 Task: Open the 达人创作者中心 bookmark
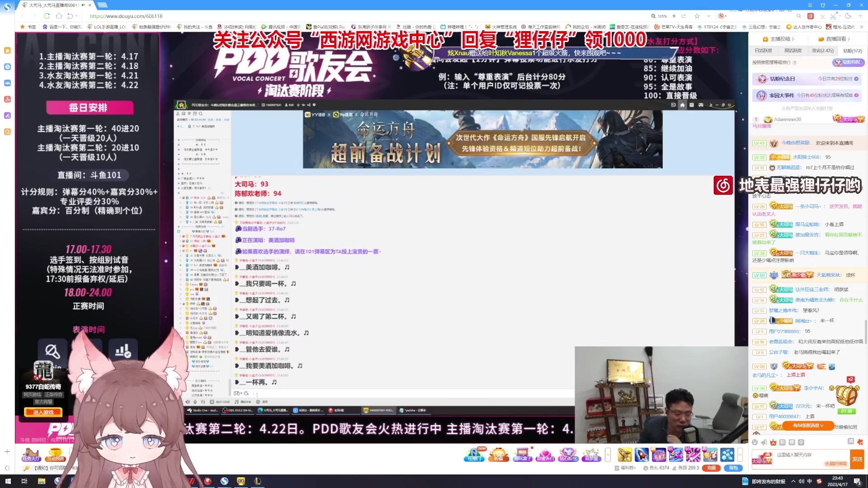click(804, 27)
